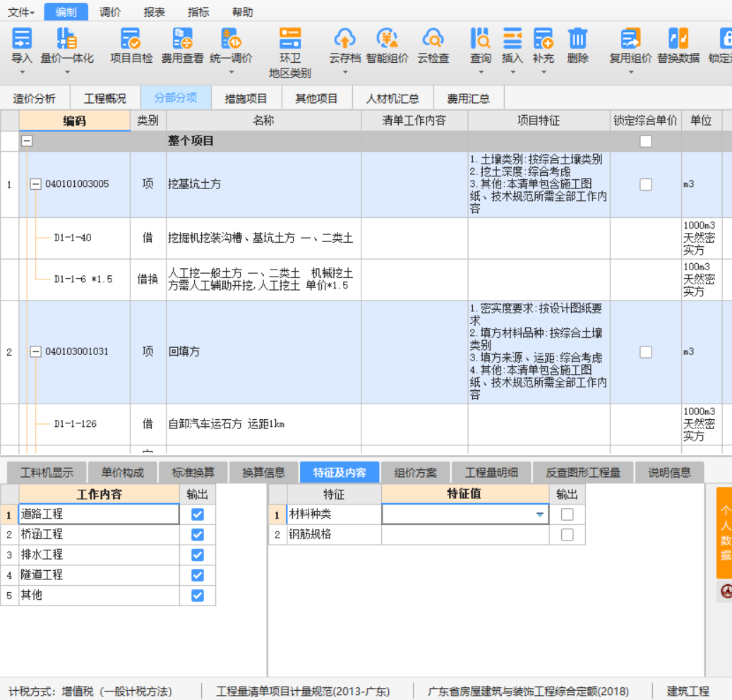Toggle lock price checkbox for 整个项目 row

point(646,141)
